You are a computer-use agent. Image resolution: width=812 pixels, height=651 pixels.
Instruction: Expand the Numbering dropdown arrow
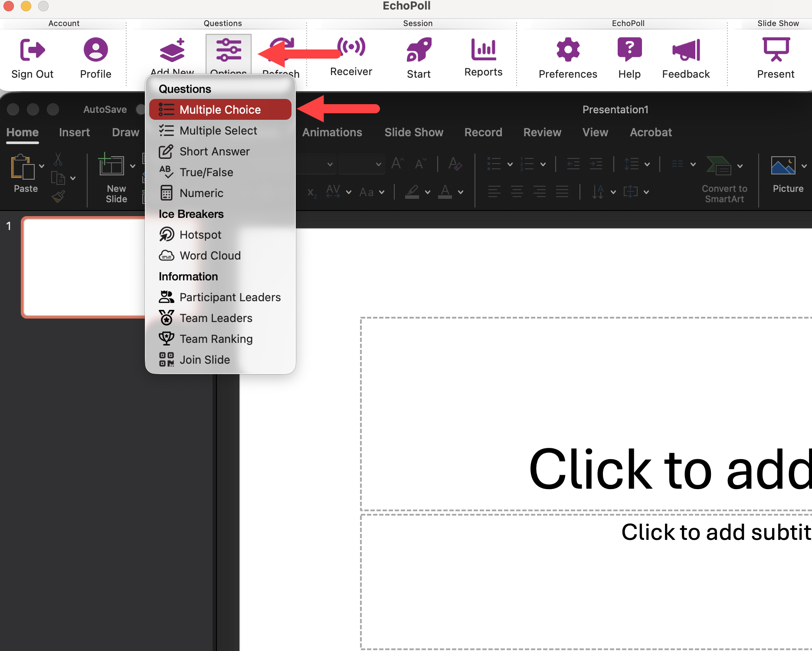click(543, 164)
